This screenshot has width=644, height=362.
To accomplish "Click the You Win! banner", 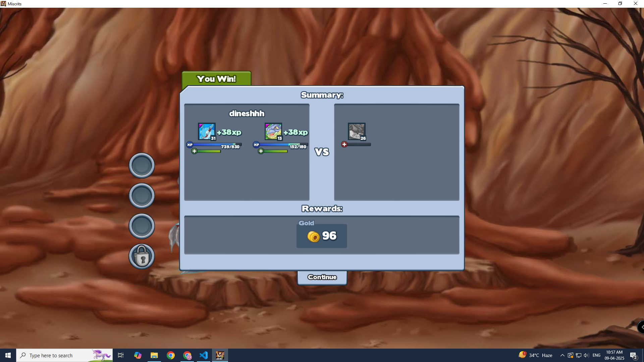I will click(216, 78).
